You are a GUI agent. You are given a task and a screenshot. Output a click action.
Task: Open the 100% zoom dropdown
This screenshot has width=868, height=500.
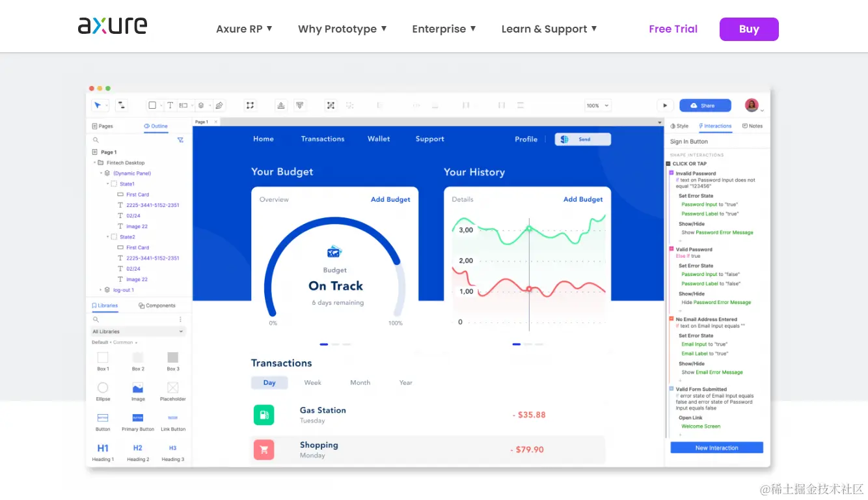pos(597,105)
